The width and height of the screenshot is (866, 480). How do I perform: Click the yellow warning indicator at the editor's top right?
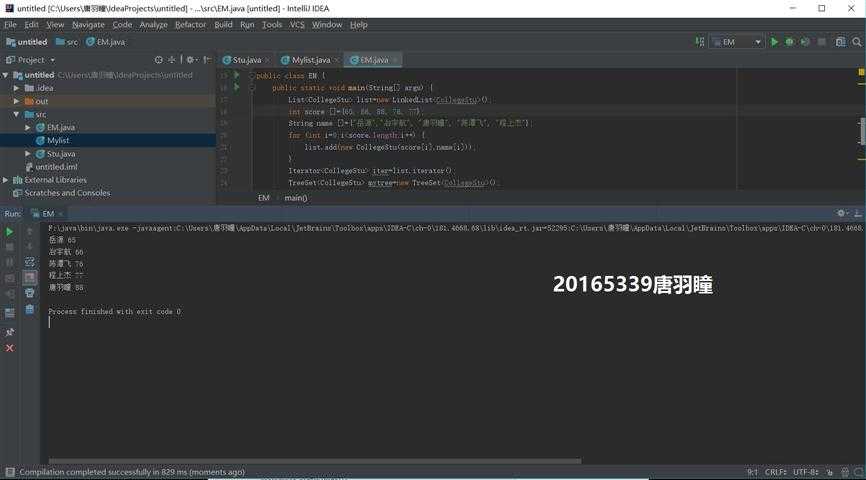pos(861,72)
